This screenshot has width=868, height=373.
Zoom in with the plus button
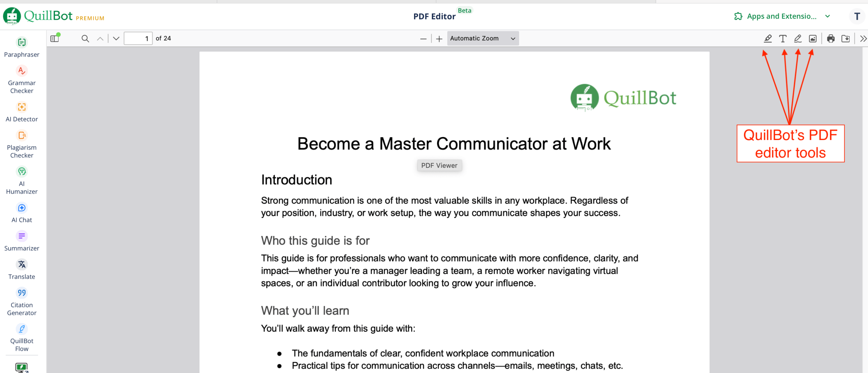coord(438,38)
